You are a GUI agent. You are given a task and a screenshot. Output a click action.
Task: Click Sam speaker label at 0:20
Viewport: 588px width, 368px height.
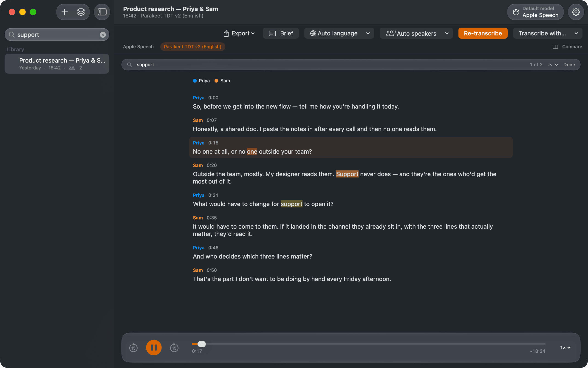(198, 166)
